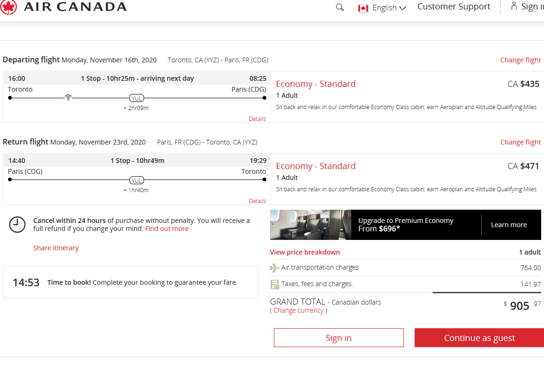
Task: Click the airplane icon for air transportation charges
Action: [x=274, y=267]
